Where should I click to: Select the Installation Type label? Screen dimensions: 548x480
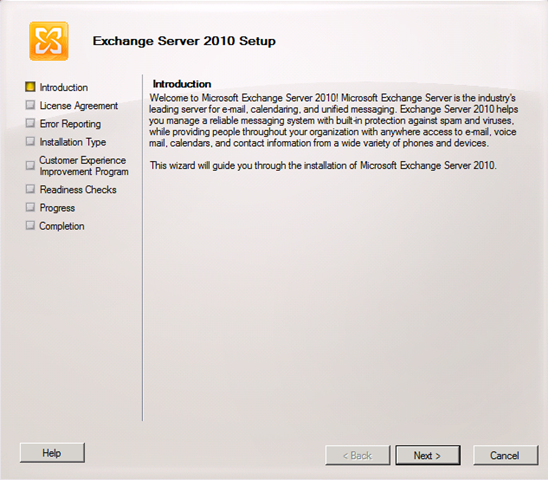(x=73, y=142)
